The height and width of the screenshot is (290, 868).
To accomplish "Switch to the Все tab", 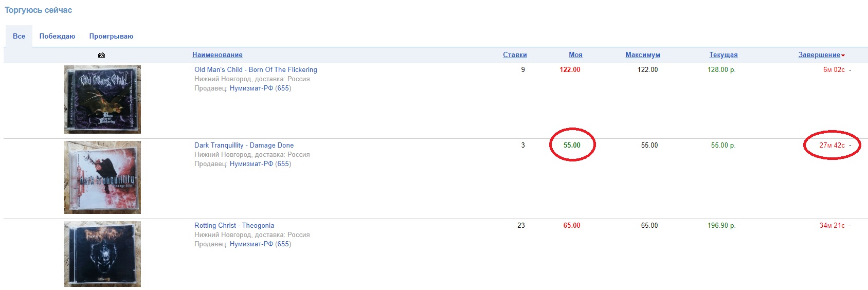I will point(19,37).
